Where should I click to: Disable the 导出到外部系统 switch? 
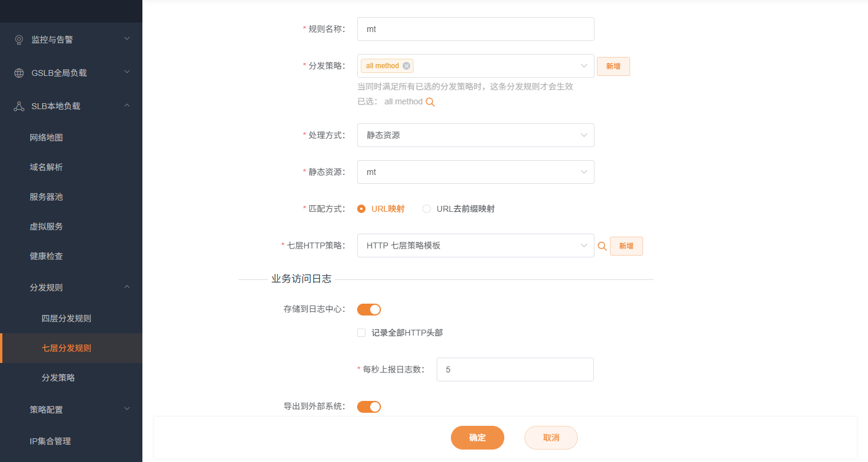[368, 406]
